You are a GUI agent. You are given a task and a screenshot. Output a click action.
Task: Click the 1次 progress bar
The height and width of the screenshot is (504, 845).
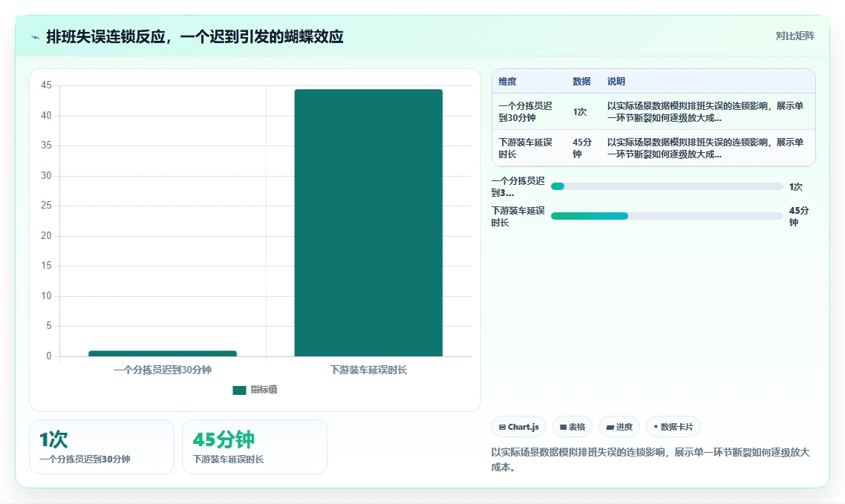667,186
